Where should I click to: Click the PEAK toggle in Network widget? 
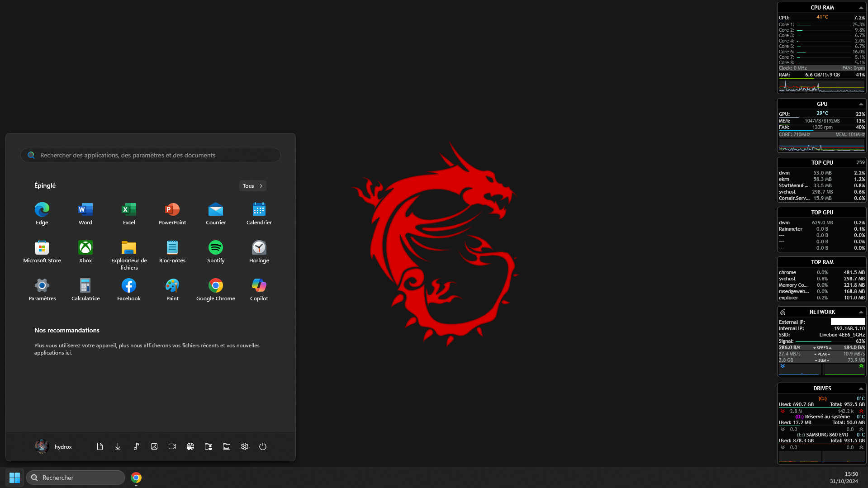(x=822, y=354)
